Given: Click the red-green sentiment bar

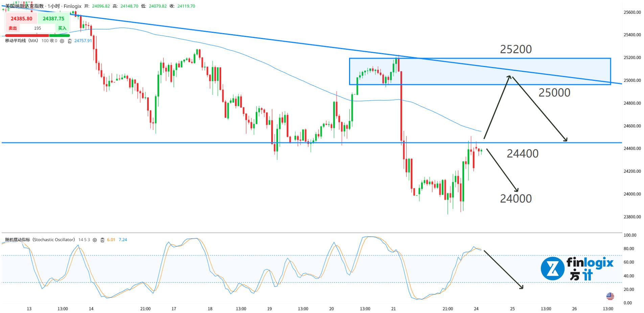Looking at the screenshot, I should coord(37,35).
